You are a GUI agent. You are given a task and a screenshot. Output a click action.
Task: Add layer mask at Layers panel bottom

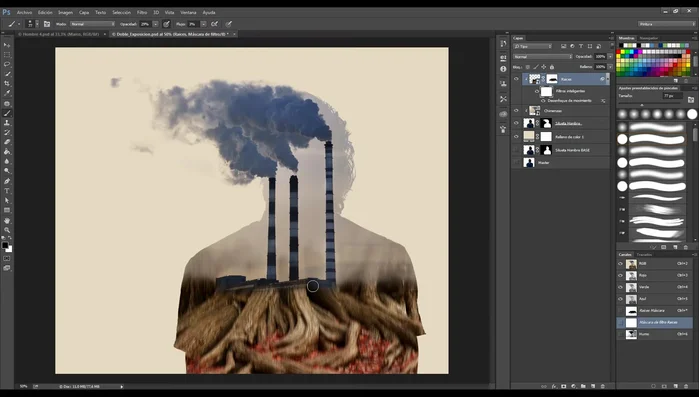(563, 386)
